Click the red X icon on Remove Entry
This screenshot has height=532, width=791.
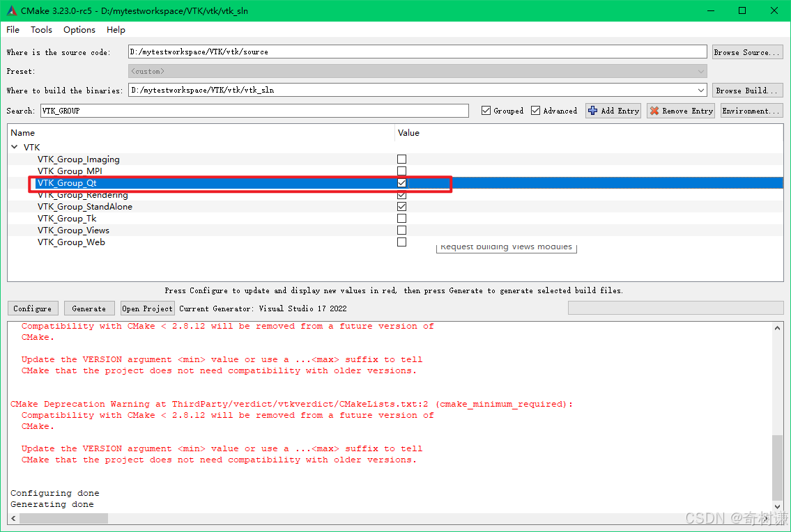click(x=654, y=111)
